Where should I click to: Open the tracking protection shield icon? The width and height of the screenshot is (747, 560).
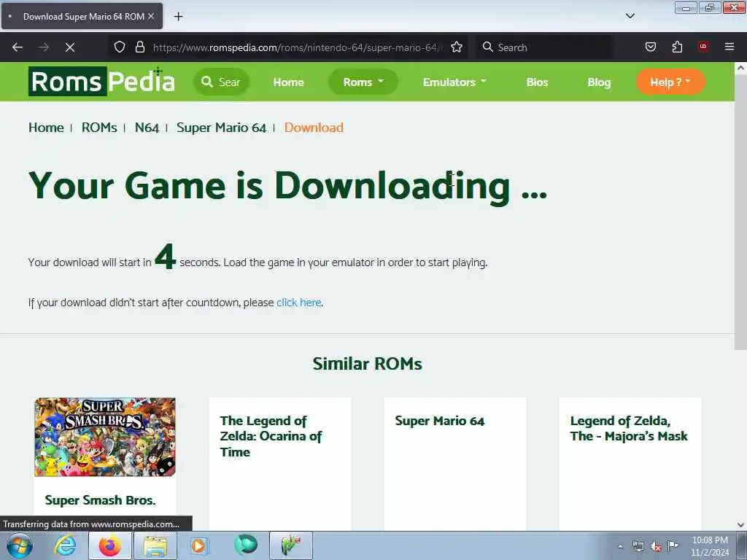pos(120,47)
